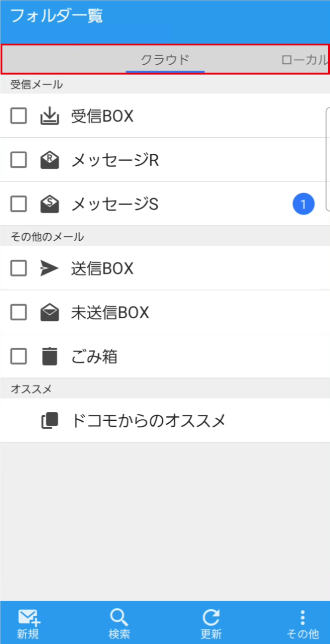Open new mail compose icon
Viewport: 330px width, 644px height.
click(29, 618)
